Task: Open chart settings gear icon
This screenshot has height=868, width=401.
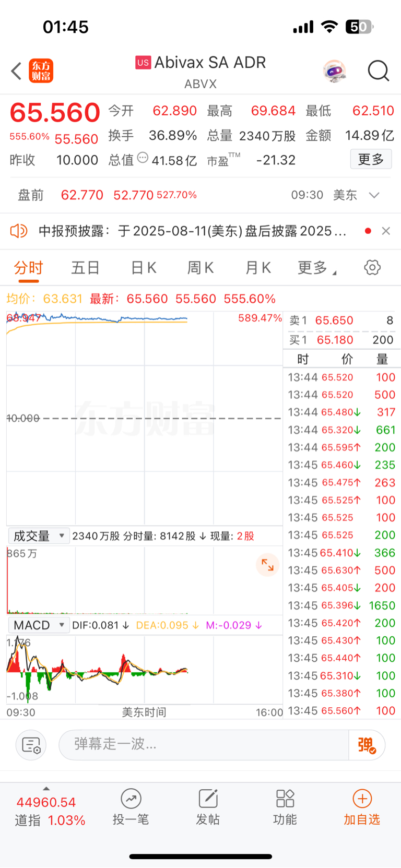Action: [x=372, y=268]
